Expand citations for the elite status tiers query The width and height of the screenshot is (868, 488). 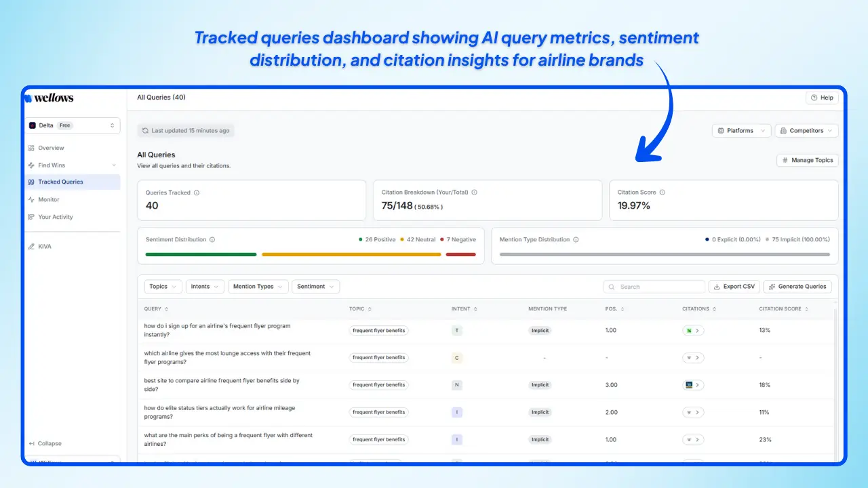coord(694,412)
